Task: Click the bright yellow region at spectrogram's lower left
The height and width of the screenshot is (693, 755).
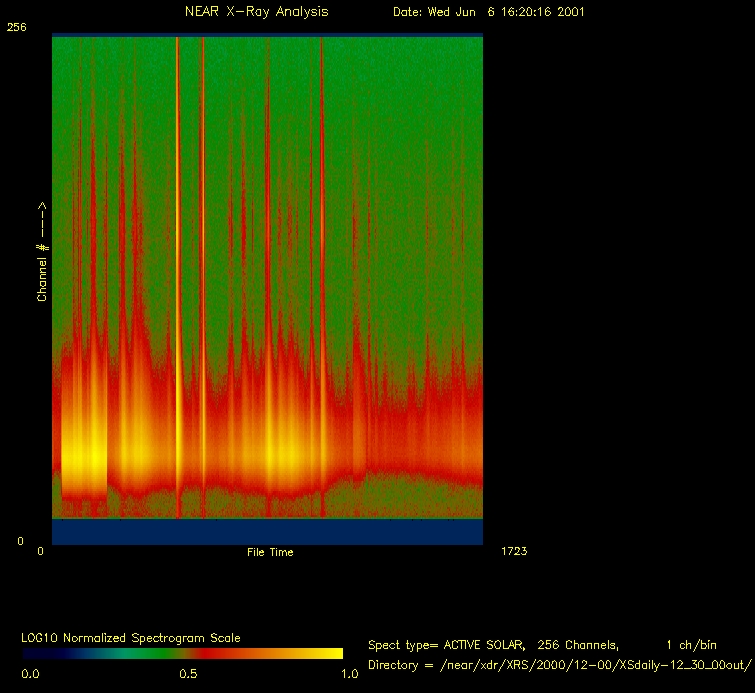Action: pos(85,460)
